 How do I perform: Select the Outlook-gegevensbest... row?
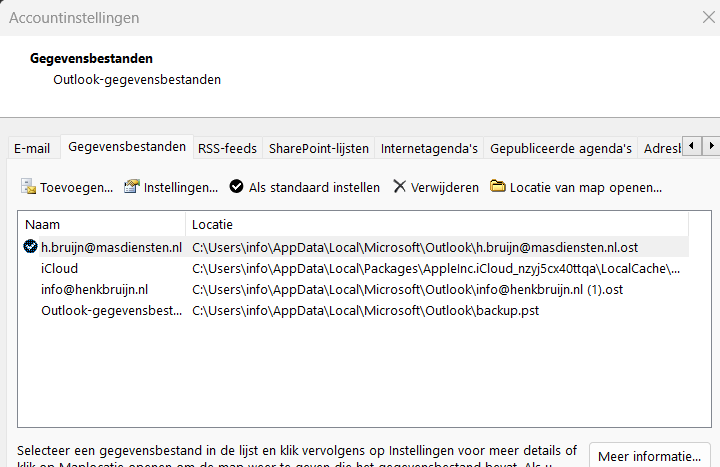point(354,310)
